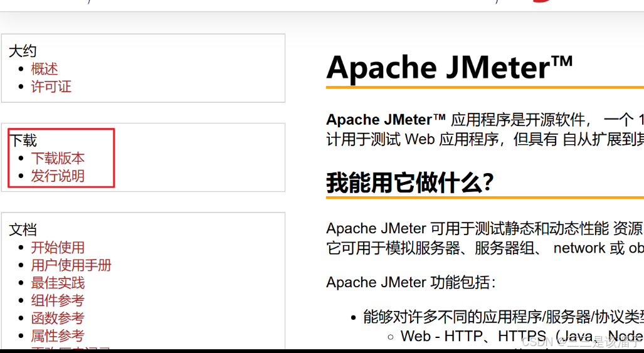The width and height of the screenshot is (644, 353).
Task: Click the Apache JMeter™ main heading
Action: click(450, 67)
